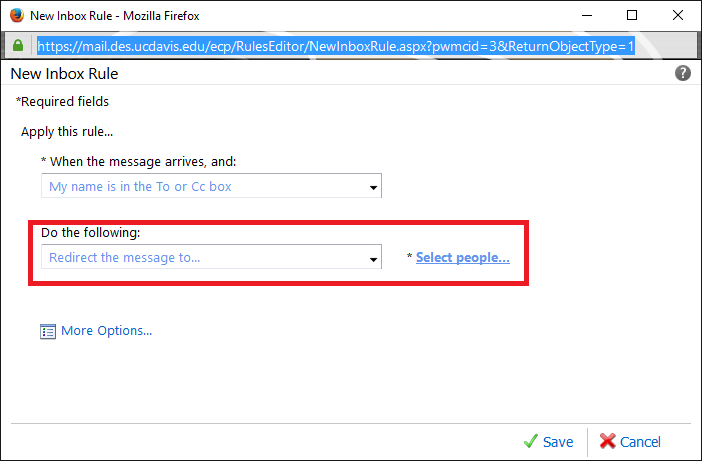This screenshot has width=702, height=461.
Task: Save the new inbox rule
Action: point(557,442)
